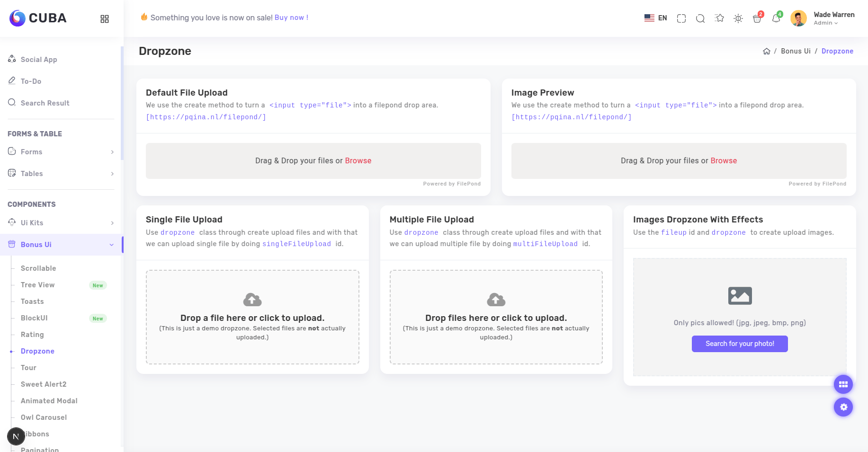Viewport: 868px width, 452px height.
Task: Open the Rating submenu item
Action: 32,335
